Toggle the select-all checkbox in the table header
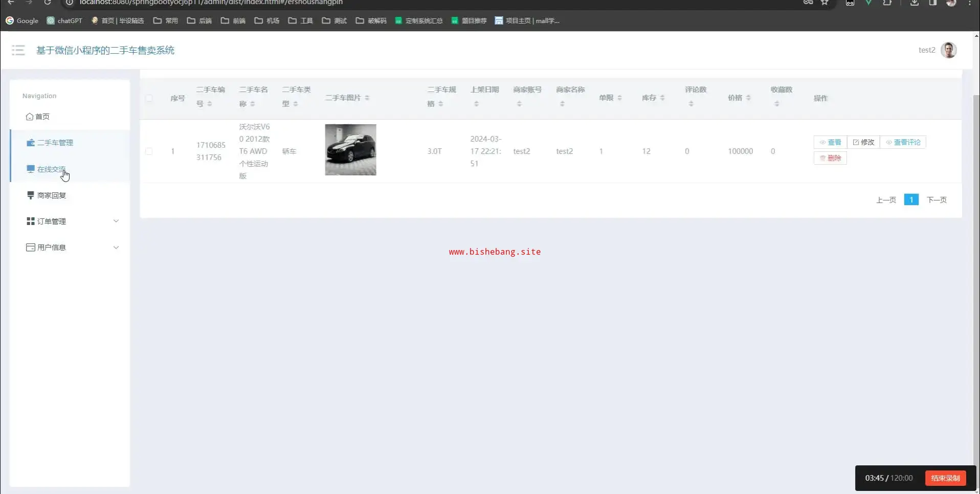The image size is (980, 494). point(149,98)
